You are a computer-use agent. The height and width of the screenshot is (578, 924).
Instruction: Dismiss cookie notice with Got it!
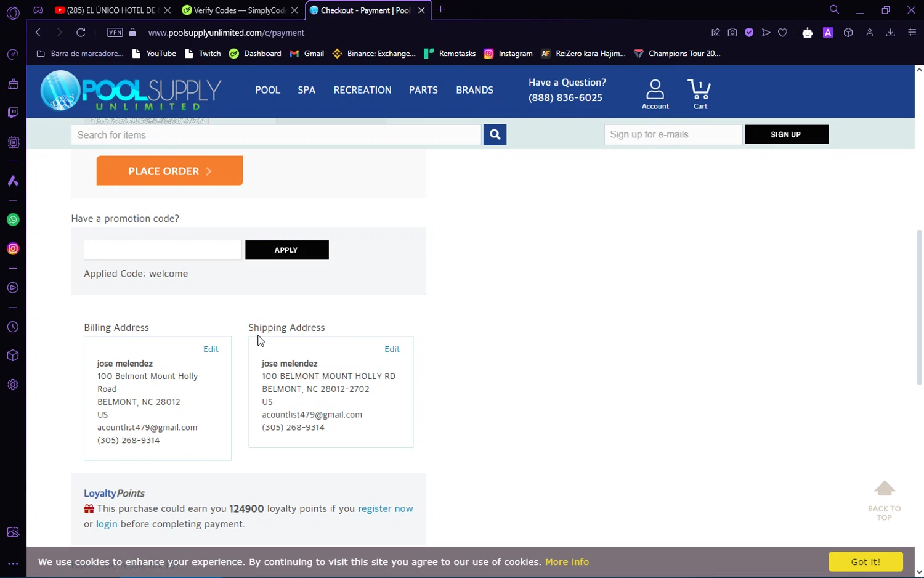point(865,562)
